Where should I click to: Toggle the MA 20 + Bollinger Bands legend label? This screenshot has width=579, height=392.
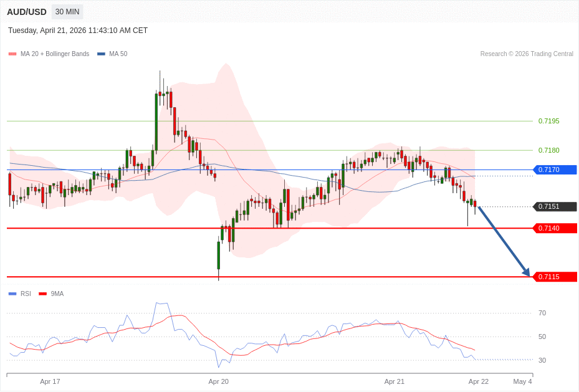coord(55,54)
